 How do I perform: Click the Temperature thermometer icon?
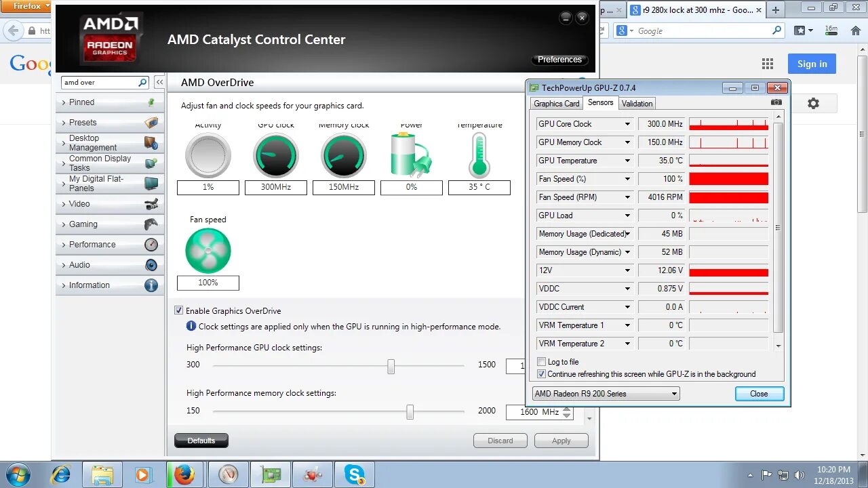click(479, 155)
